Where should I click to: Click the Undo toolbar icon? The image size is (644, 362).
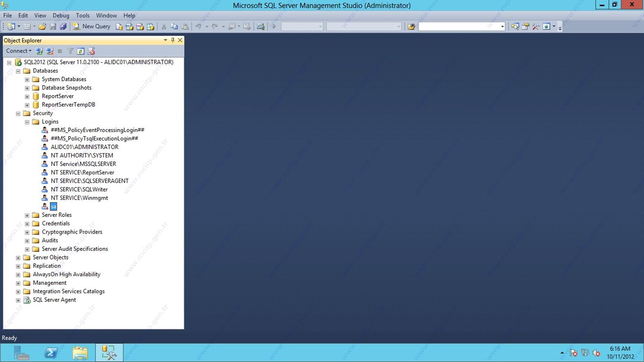[198, 26]
